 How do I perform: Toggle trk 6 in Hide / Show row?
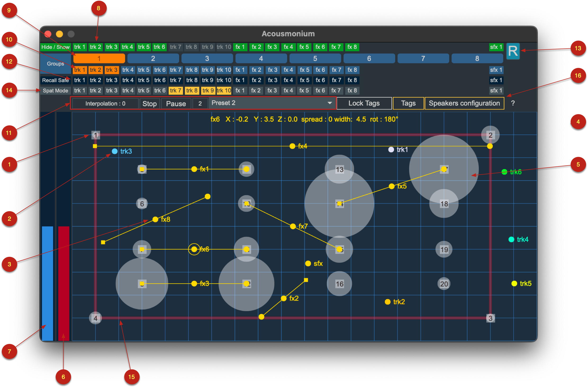click(x=159, y=47)
